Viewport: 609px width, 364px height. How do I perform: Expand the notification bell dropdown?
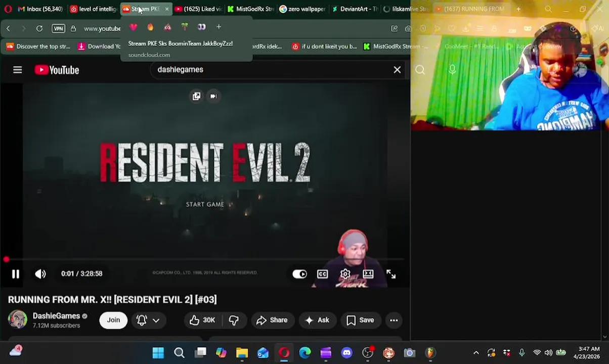[x=148, y=320]
